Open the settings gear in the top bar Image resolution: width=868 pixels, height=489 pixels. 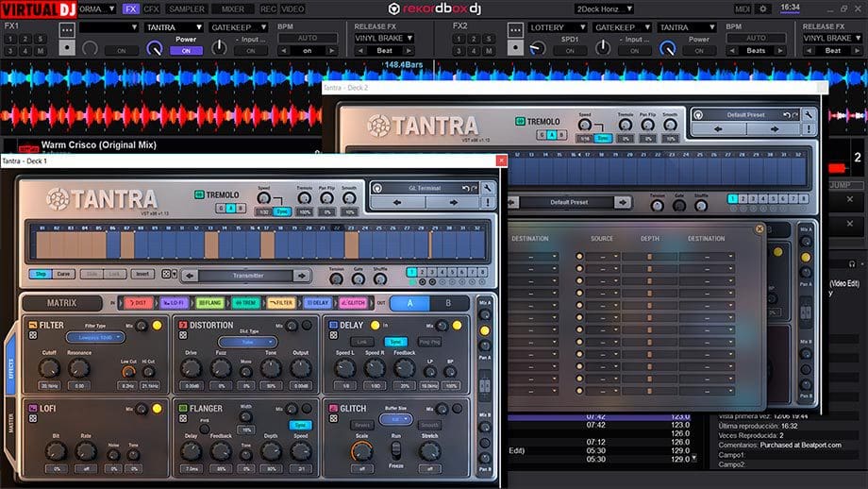[x=763, y=8]
